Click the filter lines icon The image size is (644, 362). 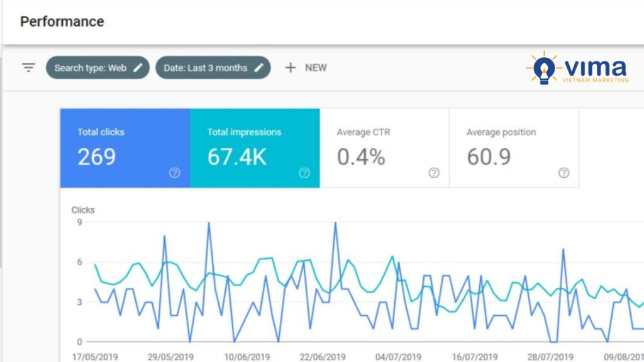(x=28, y=68)
